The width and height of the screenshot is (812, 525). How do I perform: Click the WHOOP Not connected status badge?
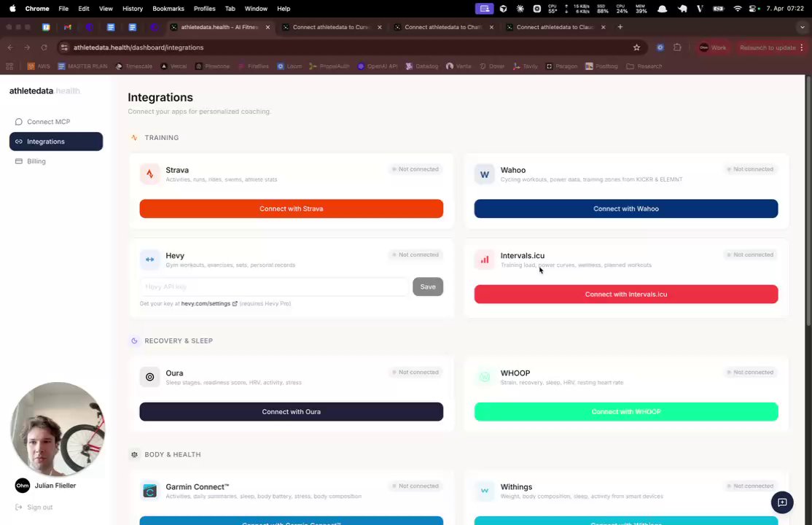(750, 373)
